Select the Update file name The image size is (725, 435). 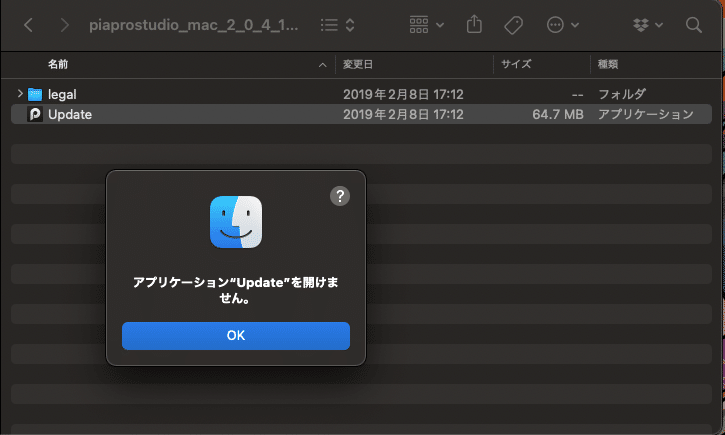(x=70, y=115)
